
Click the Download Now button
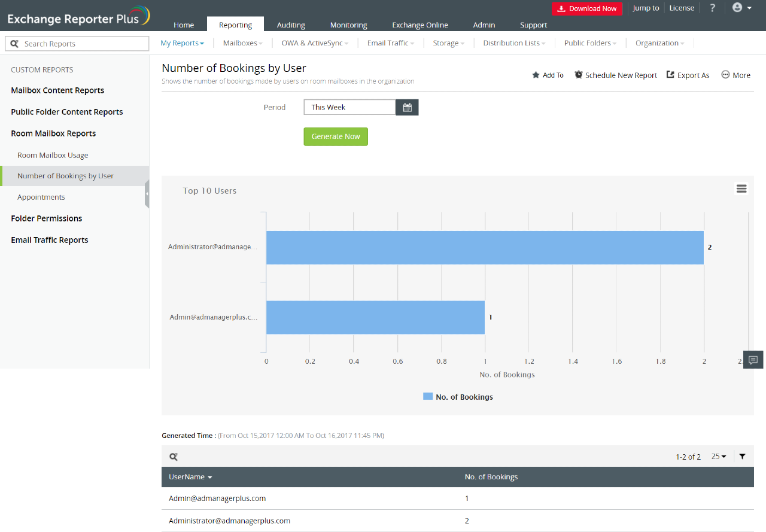coord(586,8)
